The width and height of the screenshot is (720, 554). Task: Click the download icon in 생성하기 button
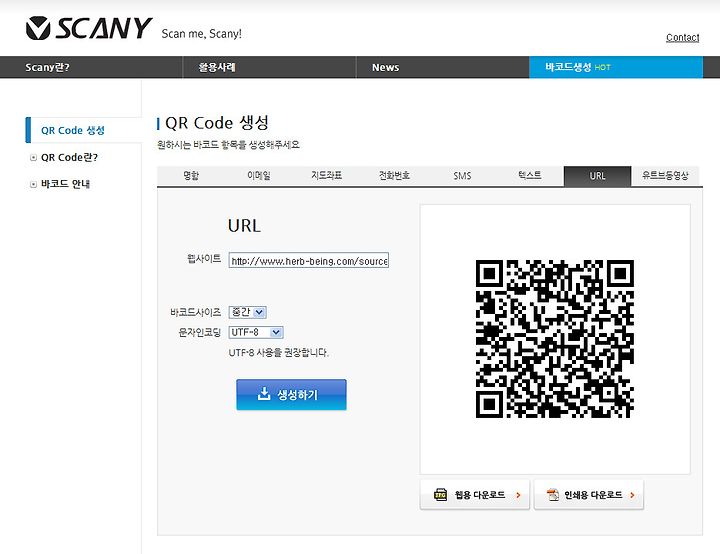coord(264,394)
